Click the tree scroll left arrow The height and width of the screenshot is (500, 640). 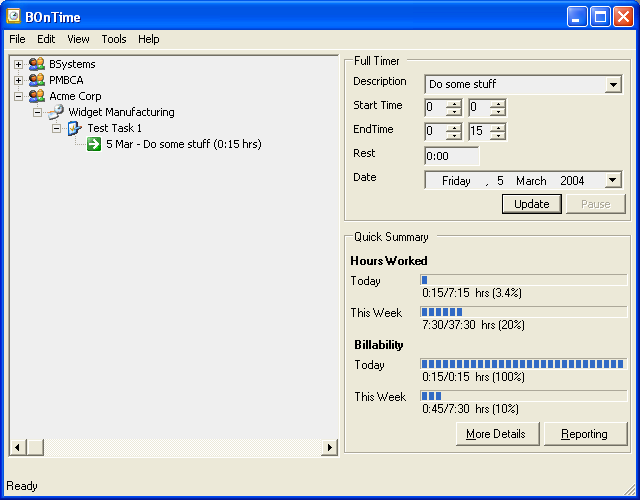[18, 447]
